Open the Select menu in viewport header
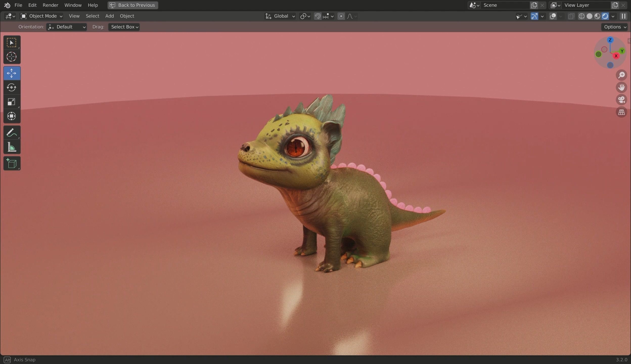 92,16
